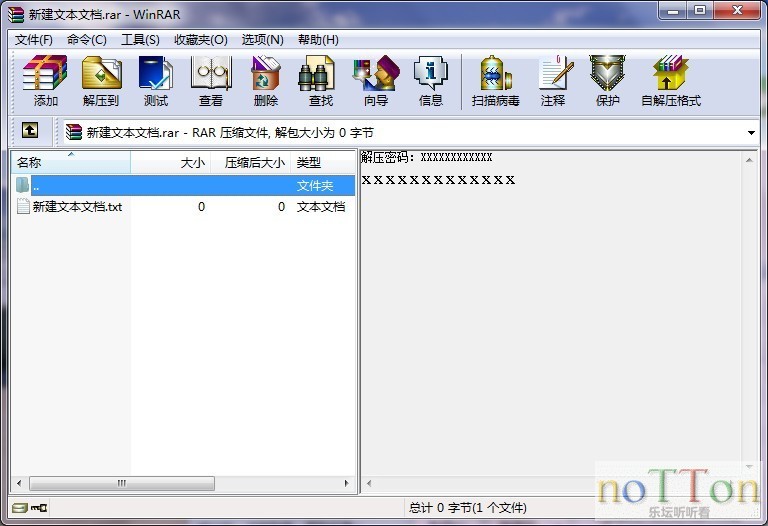The height and width of the screenshot is (526, 768).
Task: Click the 新建文本文档.txt file icon
Action: 23,206
